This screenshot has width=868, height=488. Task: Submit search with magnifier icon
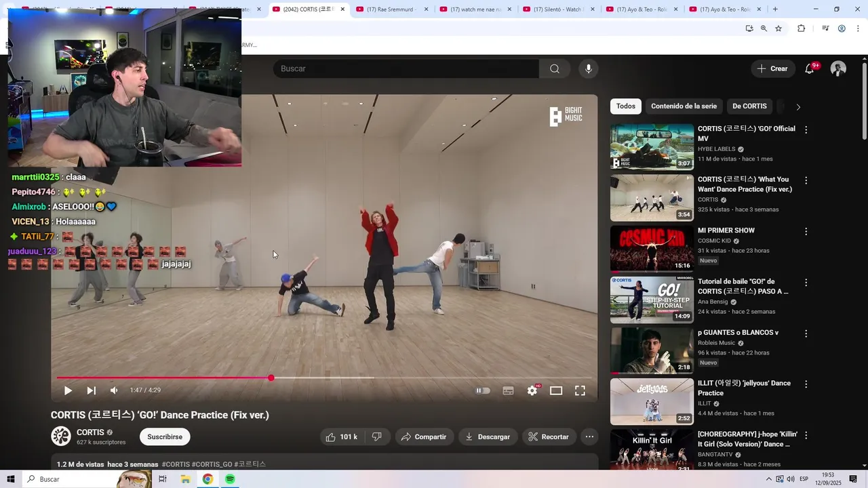pos(555,68)
